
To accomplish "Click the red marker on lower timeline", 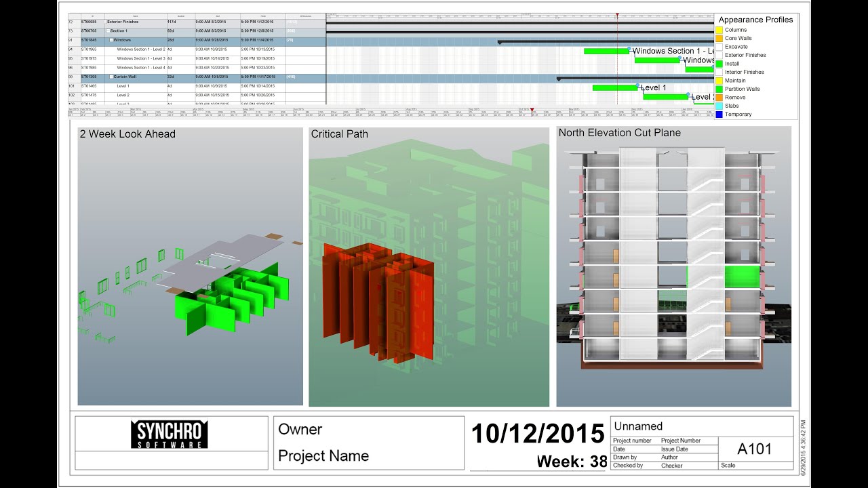I will click(x=532, y=109).
